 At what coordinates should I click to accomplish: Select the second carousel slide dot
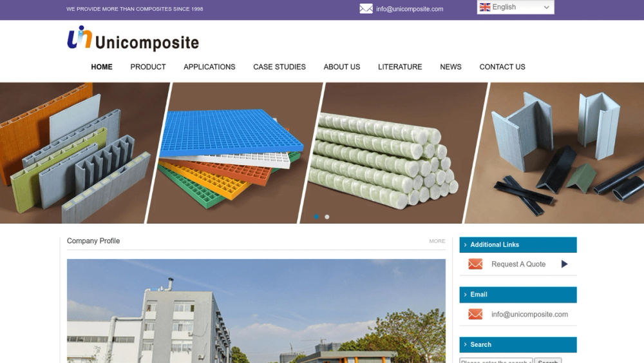(x=327, y=217)
